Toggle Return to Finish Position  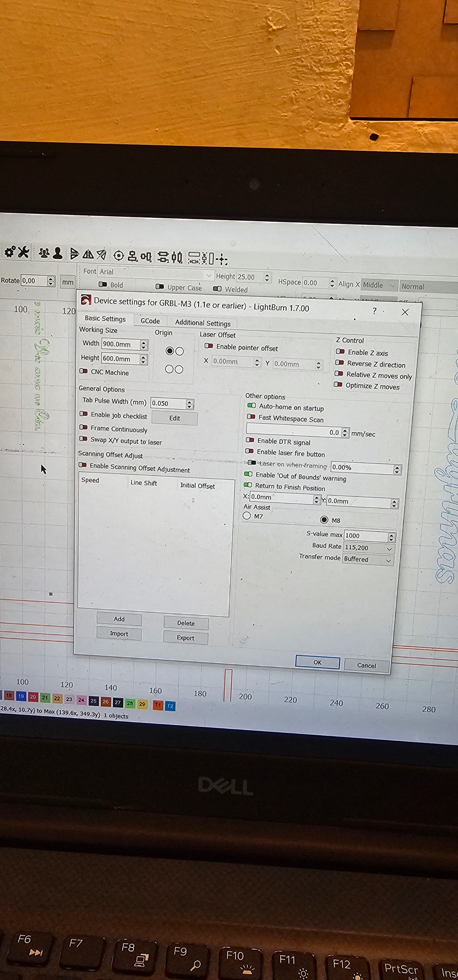click(248, 485)
